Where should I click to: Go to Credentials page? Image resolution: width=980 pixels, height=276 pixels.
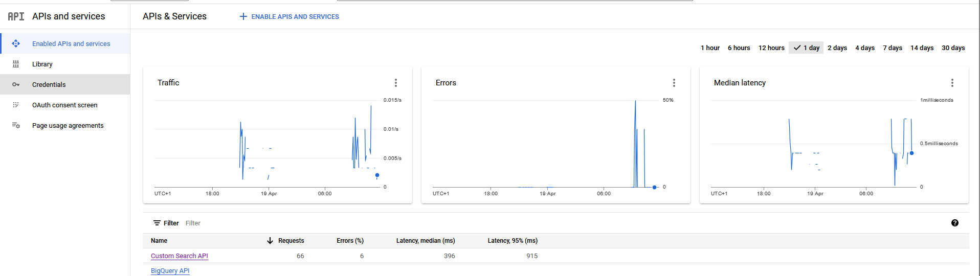(65, 84)
